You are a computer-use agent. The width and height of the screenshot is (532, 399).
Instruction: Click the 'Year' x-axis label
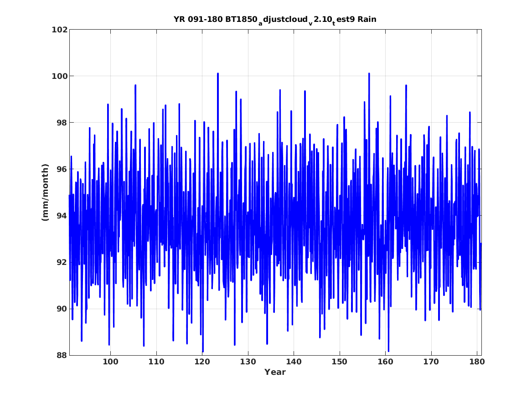(275, 372)
